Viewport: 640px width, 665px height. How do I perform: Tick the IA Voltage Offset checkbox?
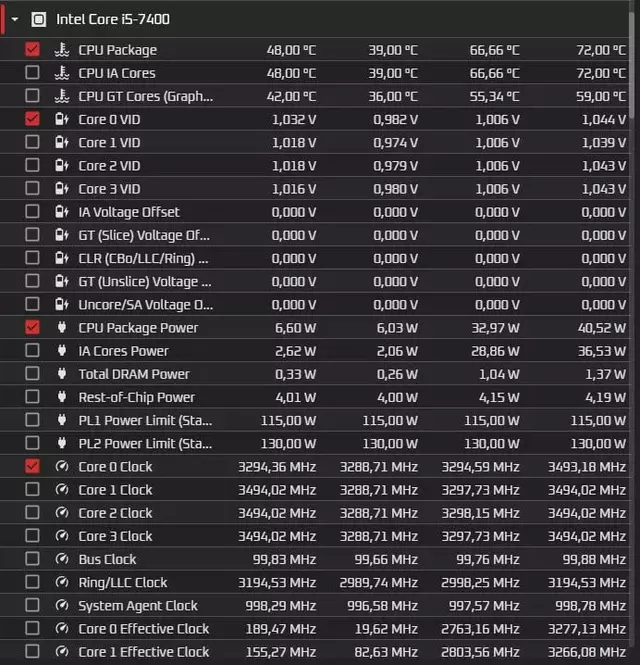(x=32, y=211)
